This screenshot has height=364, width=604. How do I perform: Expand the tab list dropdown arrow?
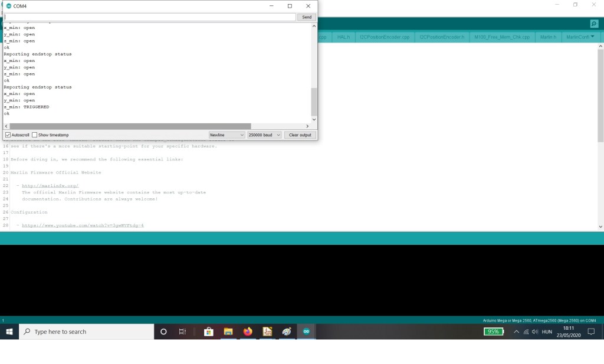pyautogui.click(x=593, y=37)
